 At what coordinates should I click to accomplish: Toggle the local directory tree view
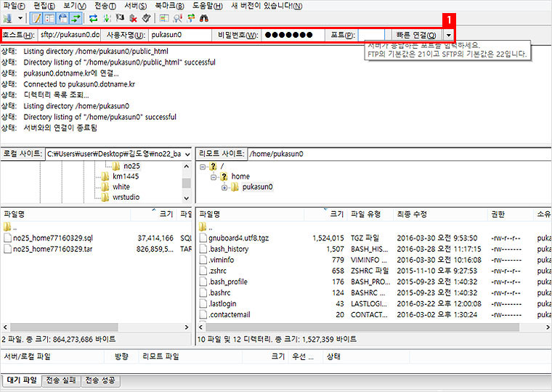pos(49,17)
